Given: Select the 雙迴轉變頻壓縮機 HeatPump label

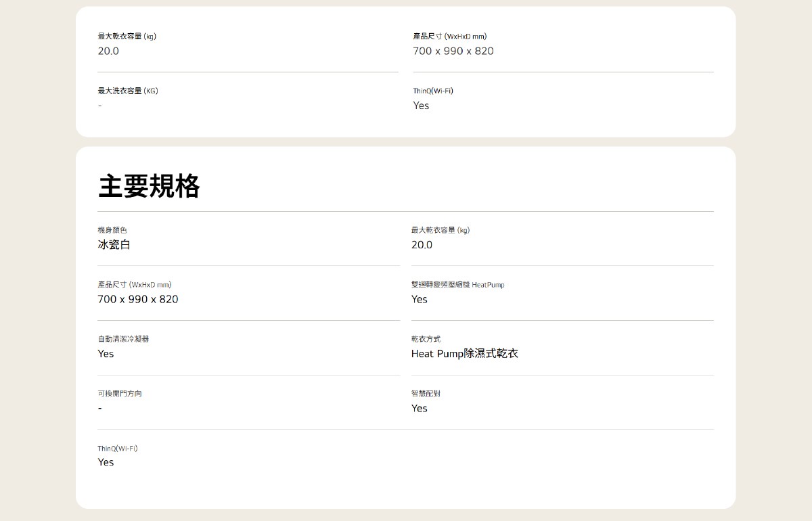Looking at the screenshot, I should click(x=457, y=285).
